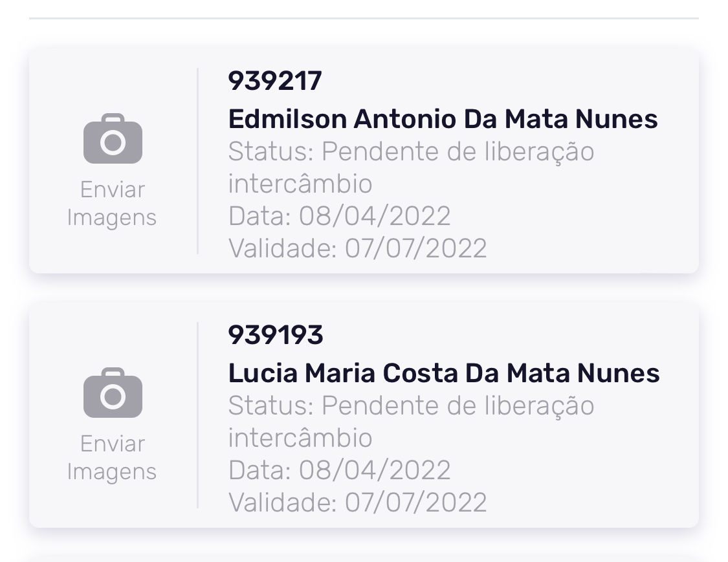This screenshot has height=562, width=728.
Task: Tap the partially visible card below Lucia's
Action: click(364, 557)
